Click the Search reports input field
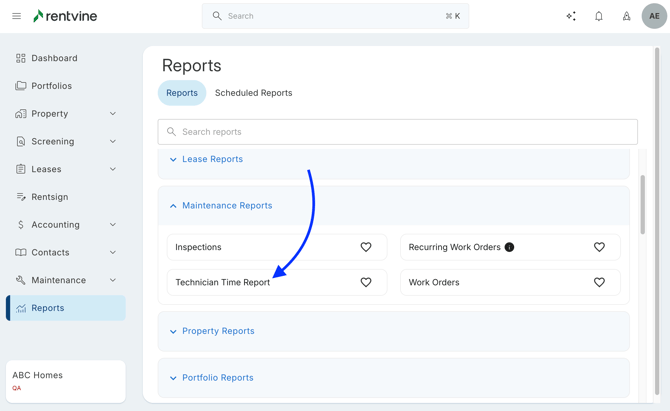 [398, 132]
